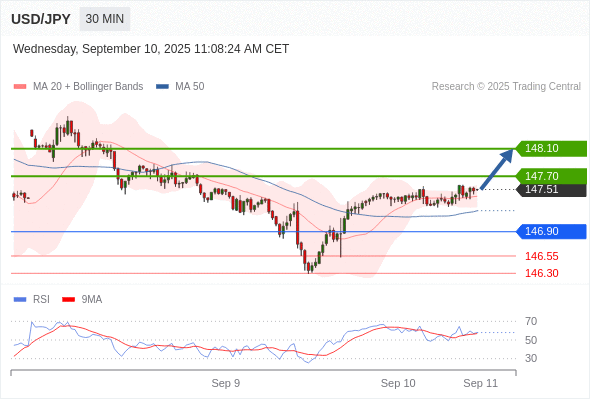Toggle the MA 20 + Bollinger Bands legend label
Image resolution: width=590 pixels, height=400 pixels.
pos(88,87)
